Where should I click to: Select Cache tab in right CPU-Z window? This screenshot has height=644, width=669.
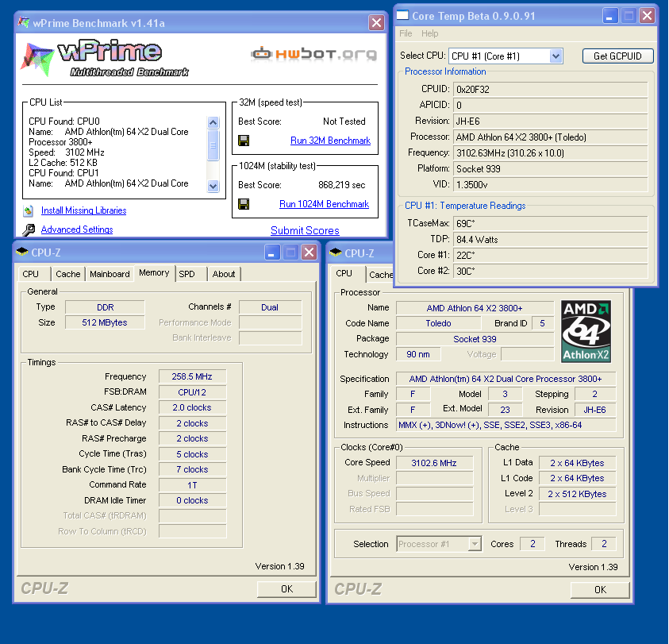pos(381,275)
